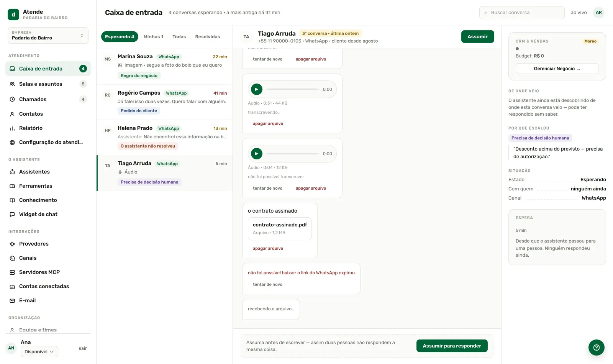Viewport: 613px width, 364px height.
Task: Switch to the Esperando 4 tab
Action: pos(120,37)
